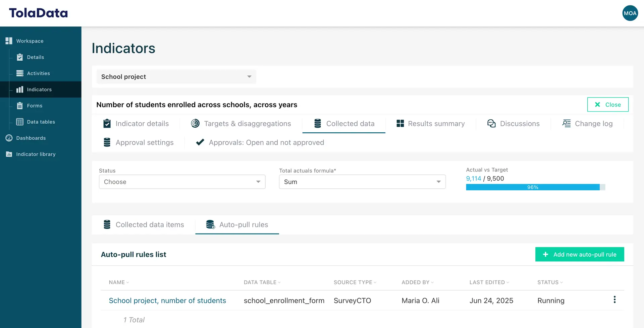Open the Results summary tab
This screenshot has height=328, width=644.
click(430, 123)
